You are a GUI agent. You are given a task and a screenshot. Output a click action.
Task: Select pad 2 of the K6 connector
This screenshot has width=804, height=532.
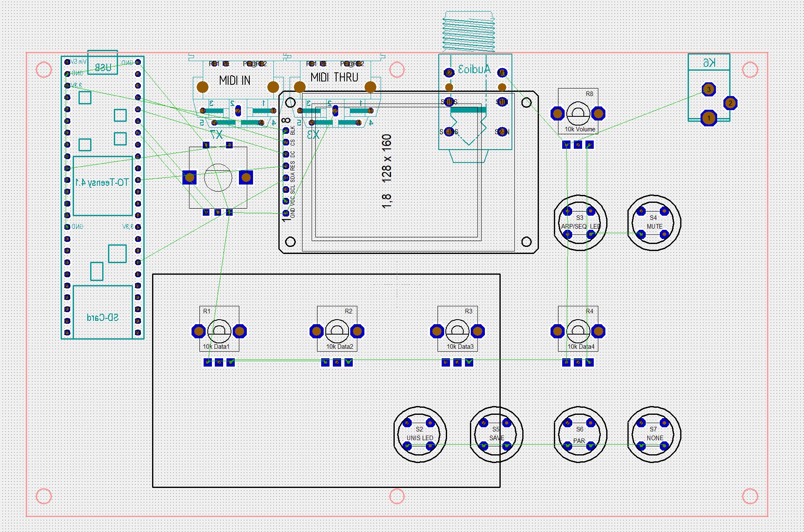[x=730, y=103]
